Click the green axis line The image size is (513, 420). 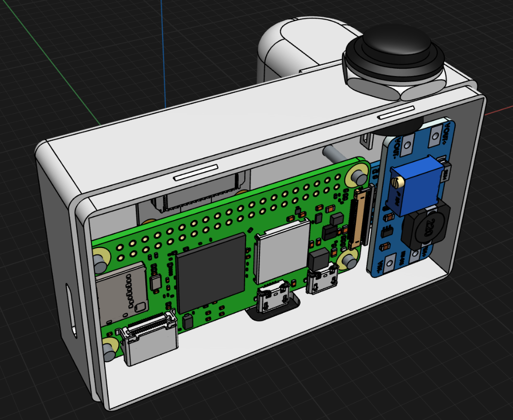pos(52,63)
